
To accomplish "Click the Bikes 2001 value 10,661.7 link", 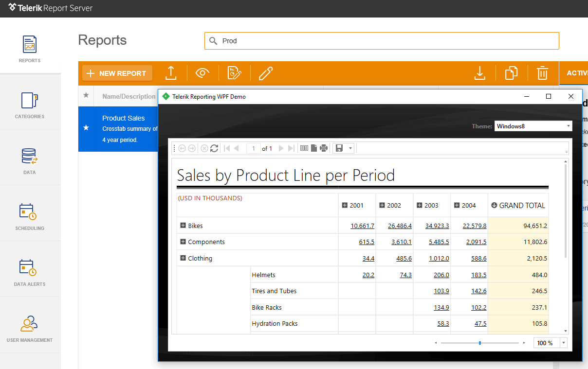I will [362, 226].
